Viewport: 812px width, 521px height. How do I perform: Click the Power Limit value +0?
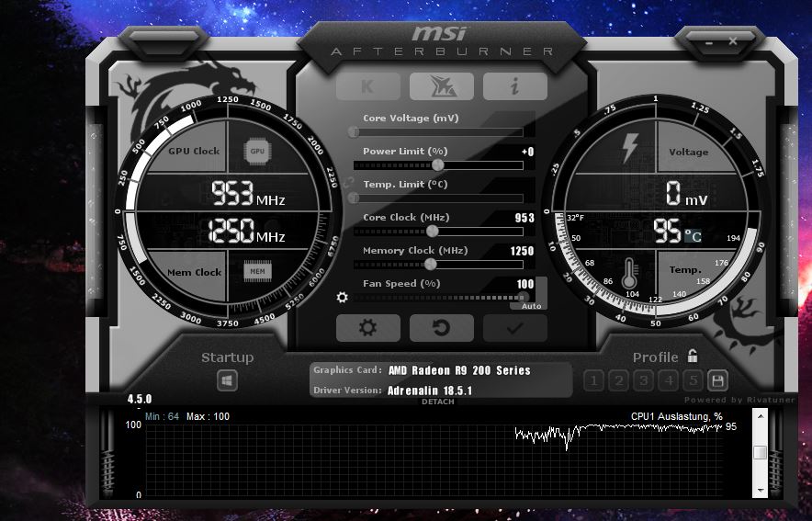pos(527,152)
